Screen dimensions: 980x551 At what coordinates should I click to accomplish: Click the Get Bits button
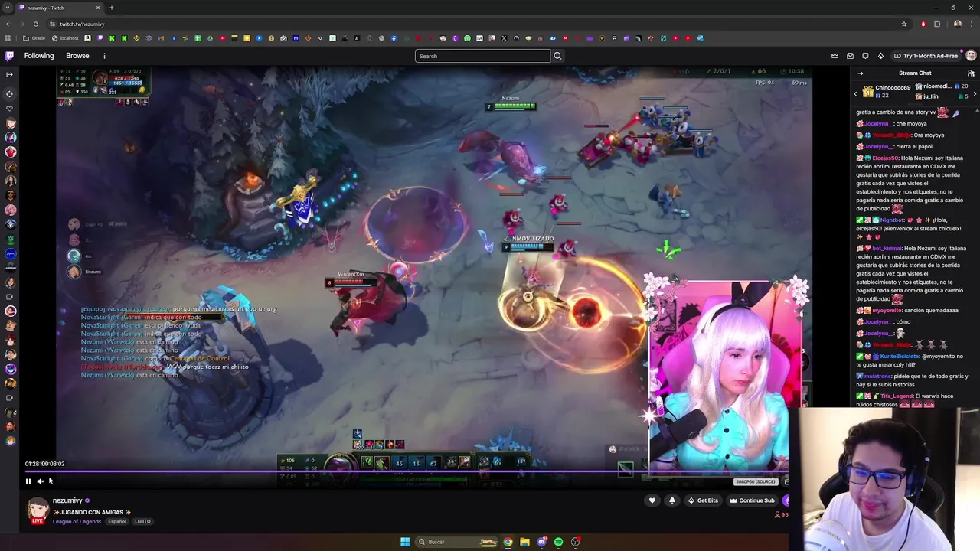702,500
